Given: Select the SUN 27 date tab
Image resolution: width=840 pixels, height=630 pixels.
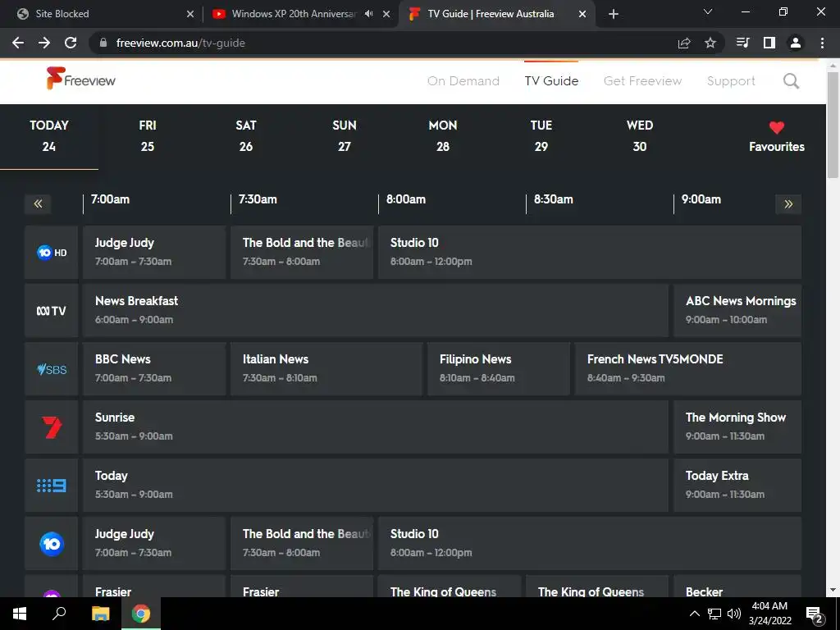Looking at the screenshot, I should [x=344, y=135].
